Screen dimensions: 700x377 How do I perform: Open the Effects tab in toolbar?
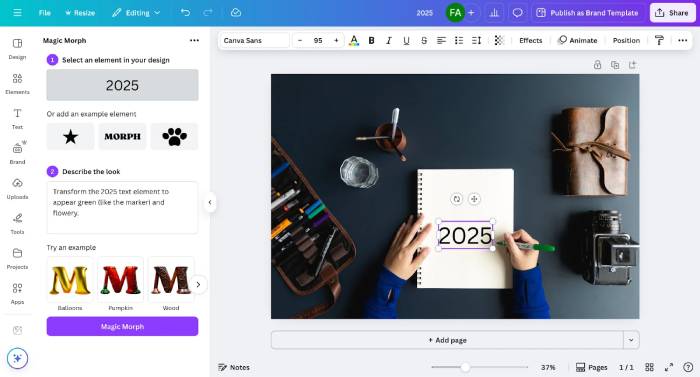[x=530, y=41]
